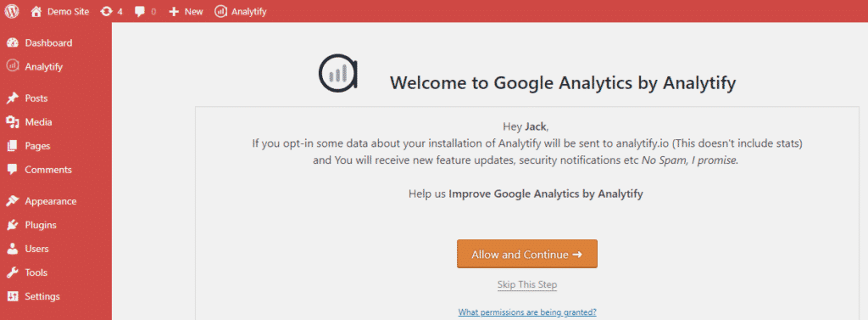Click the Posts pin icon

tap(12, 98)
